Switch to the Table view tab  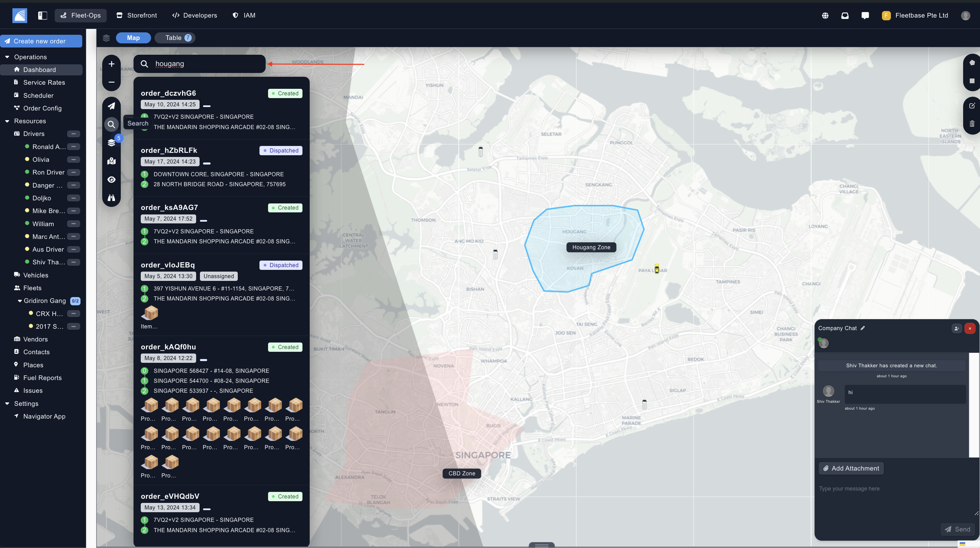tap(175, 38)
